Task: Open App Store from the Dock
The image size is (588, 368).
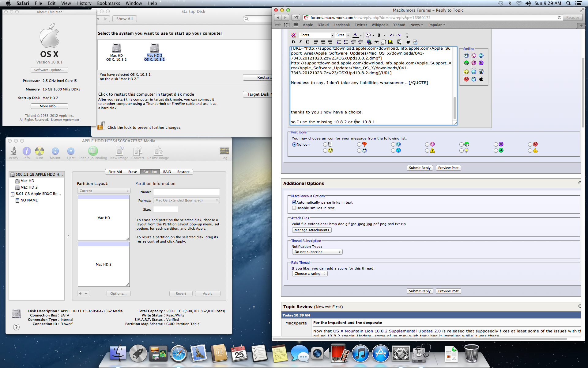Action: pos(380,354)
